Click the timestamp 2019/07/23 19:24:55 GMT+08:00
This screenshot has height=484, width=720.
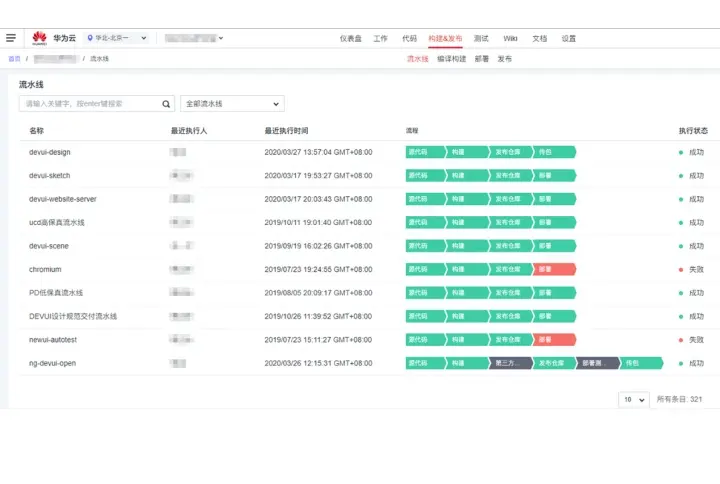coord(318,269)
